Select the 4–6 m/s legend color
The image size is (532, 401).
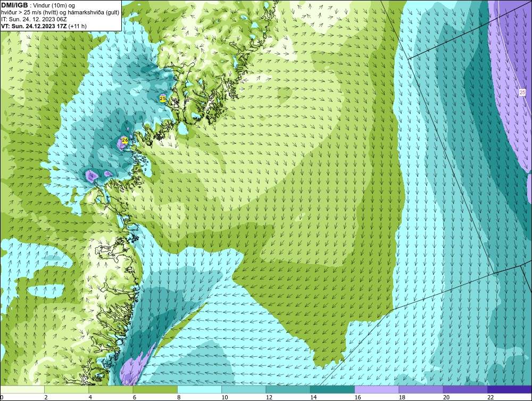(111, 389)
